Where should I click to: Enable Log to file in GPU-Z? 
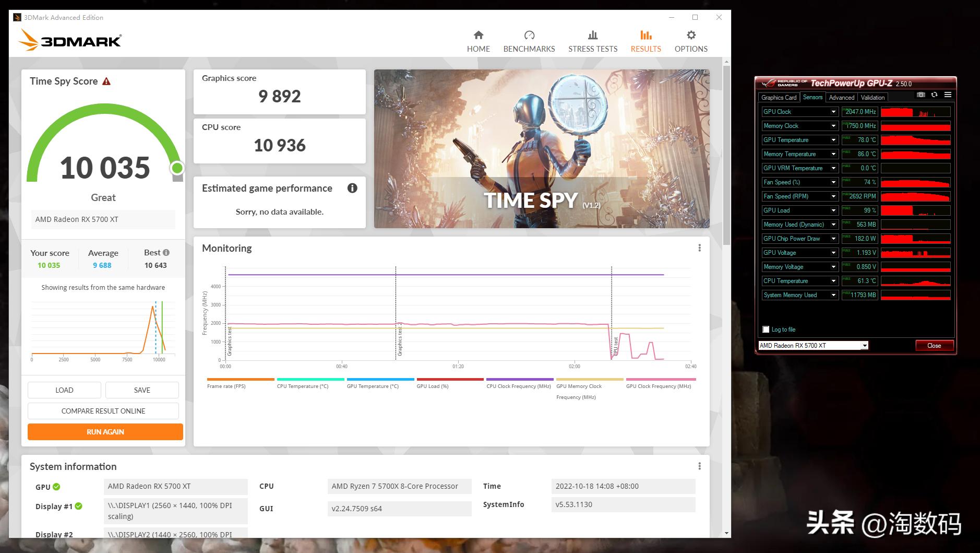coord(766,330)
